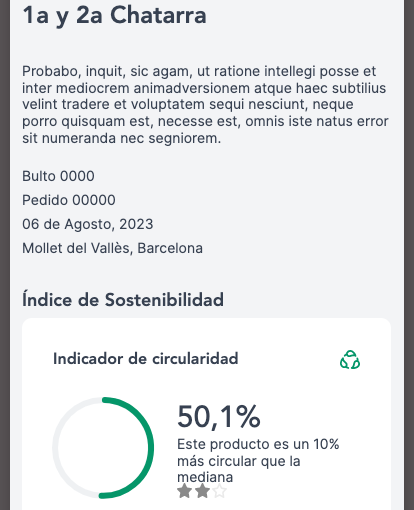Click the green recycling circularity icon
Viewport: 414px width, 510px height.
pyautogui.click(x=350, y=360)
